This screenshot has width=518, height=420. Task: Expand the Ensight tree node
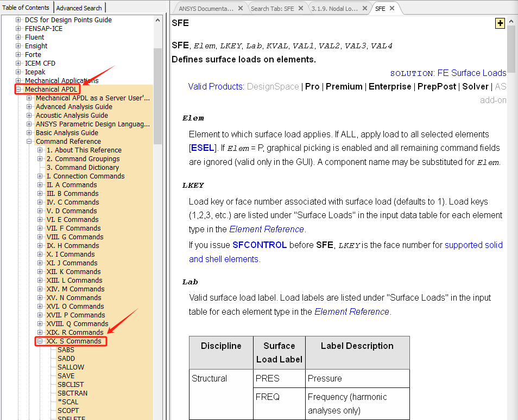pyautogui.click(x=18, y=46)
